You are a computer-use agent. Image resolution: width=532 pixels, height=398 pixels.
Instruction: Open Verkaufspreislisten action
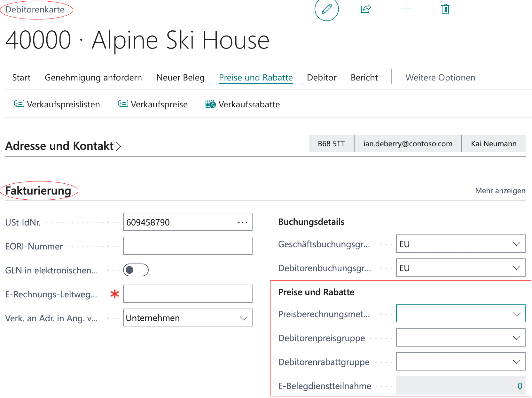(x=57, y=104)
